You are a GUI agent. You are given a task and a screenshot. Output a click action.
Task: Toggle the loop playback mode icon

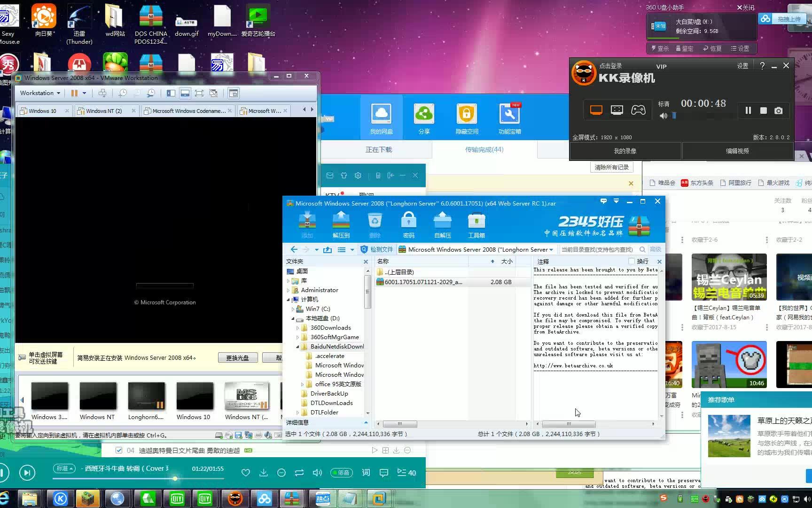click(299, 473)
